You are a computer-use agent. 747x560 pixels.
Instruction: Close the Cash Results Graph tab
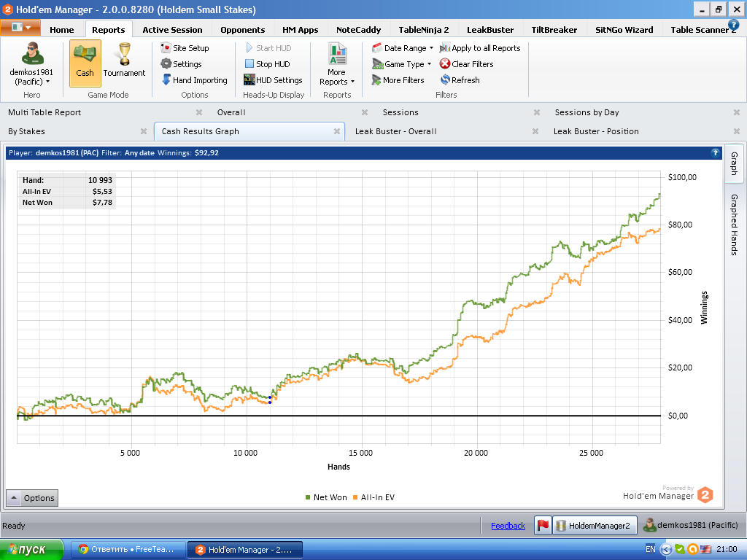tap(337, 131)
